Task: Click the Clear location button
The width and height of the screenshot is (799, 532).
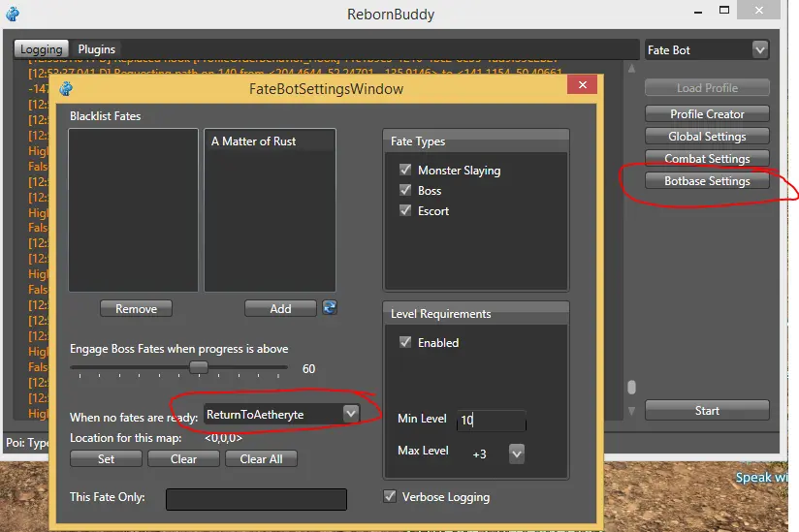Action: 183,458
